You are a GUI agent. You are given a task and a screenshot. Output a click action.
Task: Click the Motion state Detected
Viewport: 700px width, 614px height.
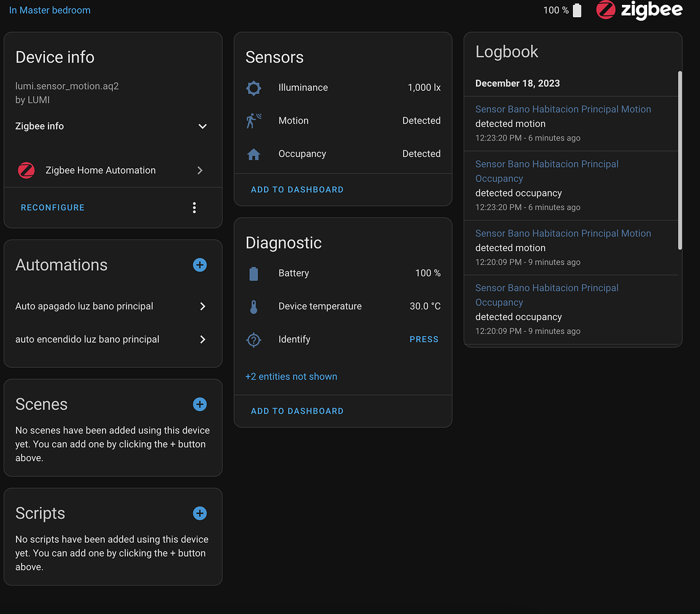(421, 120)
